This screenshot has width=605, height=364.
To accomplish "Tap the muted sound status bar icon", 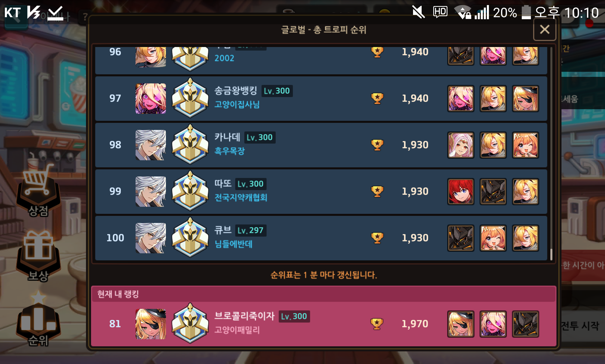I will [x=418, y=12].
